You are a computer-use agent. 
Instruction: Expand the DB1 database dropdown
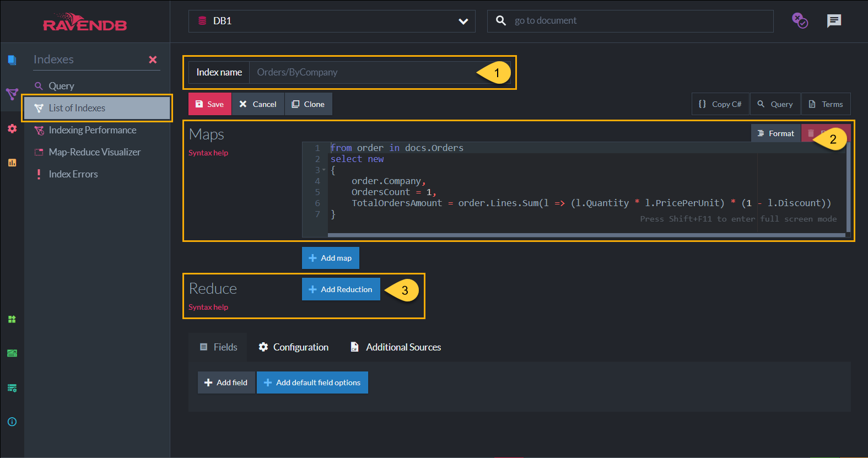tap(332, 21)
